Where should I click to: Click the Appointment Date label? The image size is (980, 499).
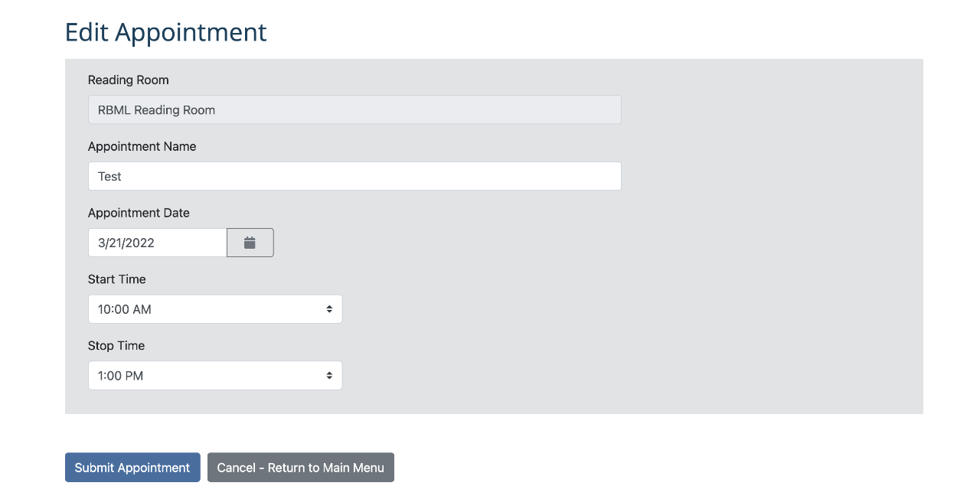click(139, 213)
